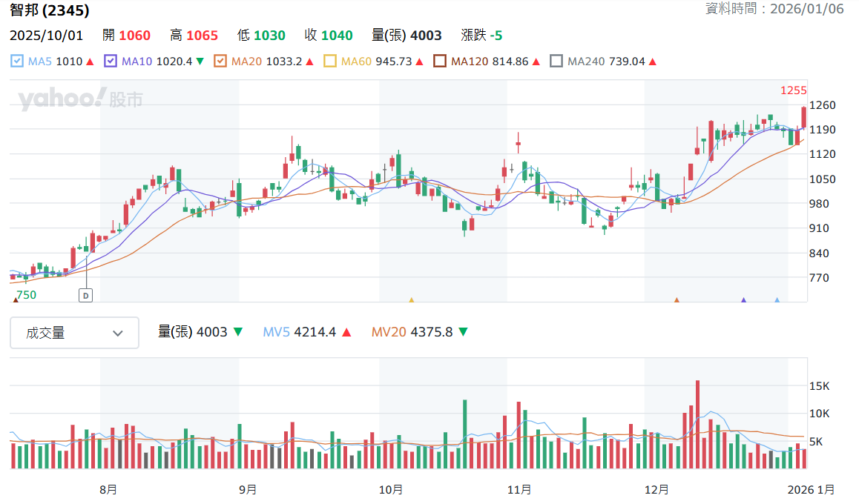Image resolution: width=859 pixels, height=504 pixels.
Task: Click the yellow triangle marker near October
Action: click(x=412, y=300)
